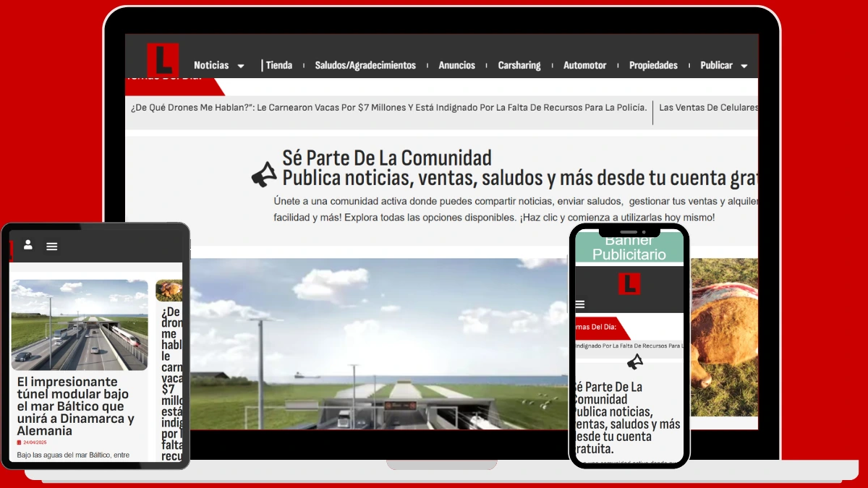Screen dimensions: 868x488
Task: Click the megaphone icon on the phone mockup
Action: [x=635, y=361]
